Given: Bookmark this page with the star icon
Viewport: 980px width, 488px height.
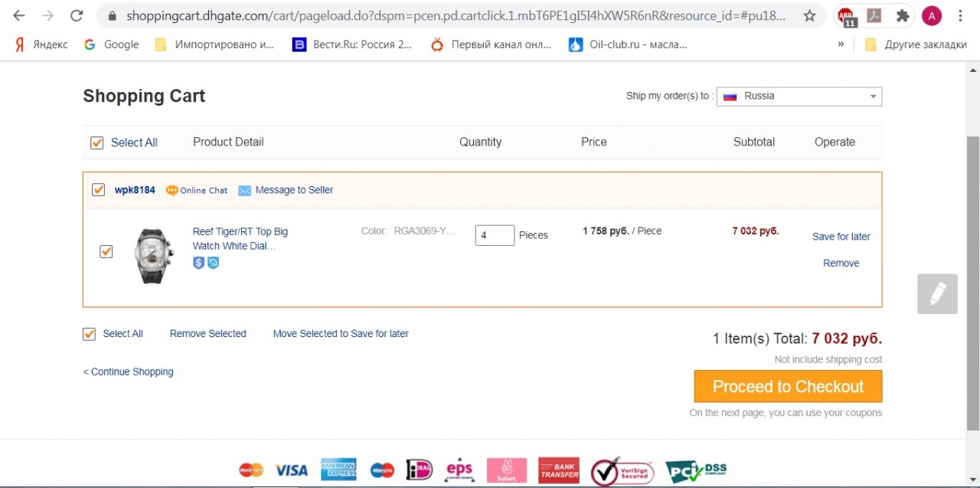Looking at the screenshot, I should (809, 15).
